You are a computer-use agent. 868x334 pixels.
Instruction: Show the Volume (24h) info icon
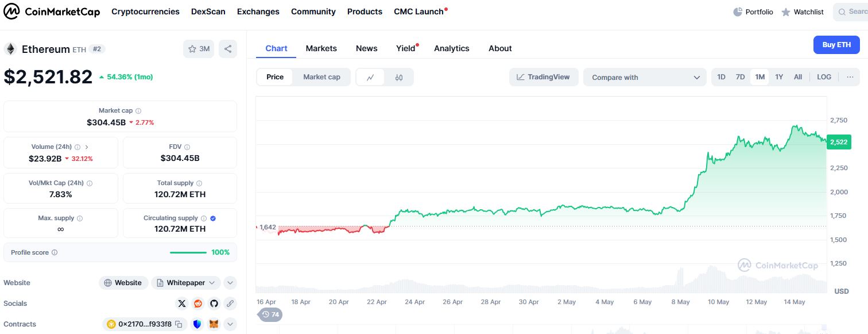click(x=77, y=147)
